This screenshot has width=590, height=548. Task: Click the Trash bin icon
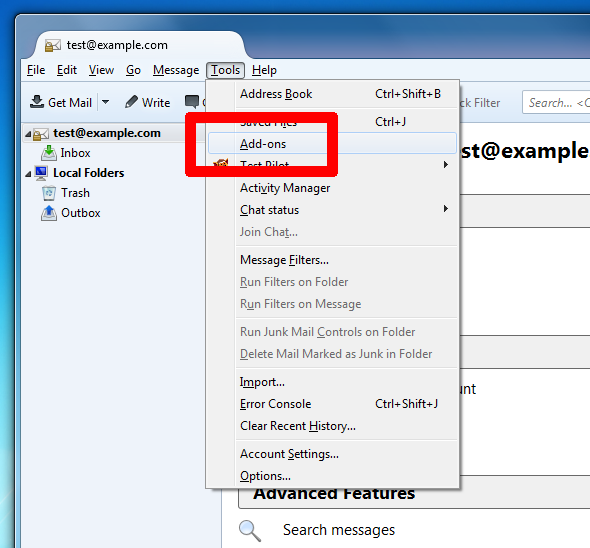point(49,193)
